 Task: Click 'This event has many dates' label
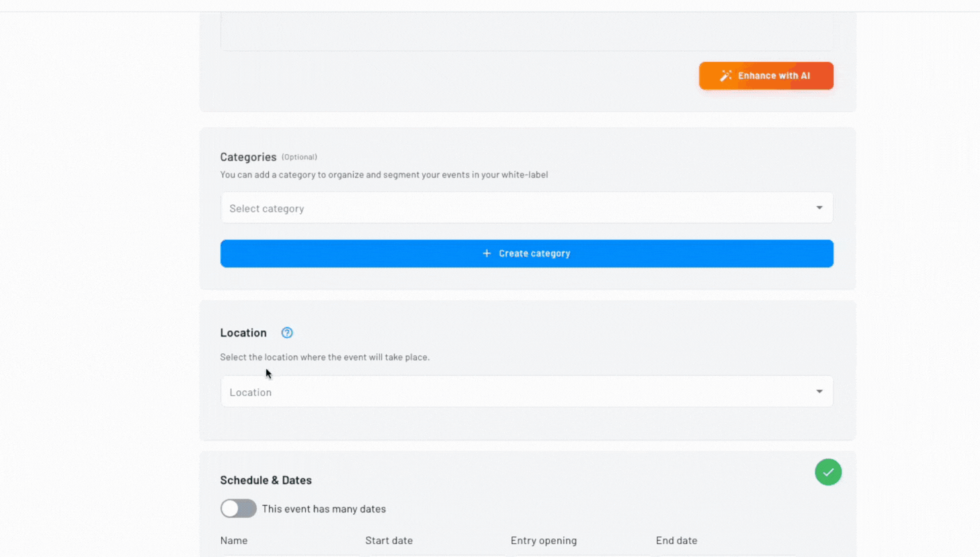[x=324, y=509]
